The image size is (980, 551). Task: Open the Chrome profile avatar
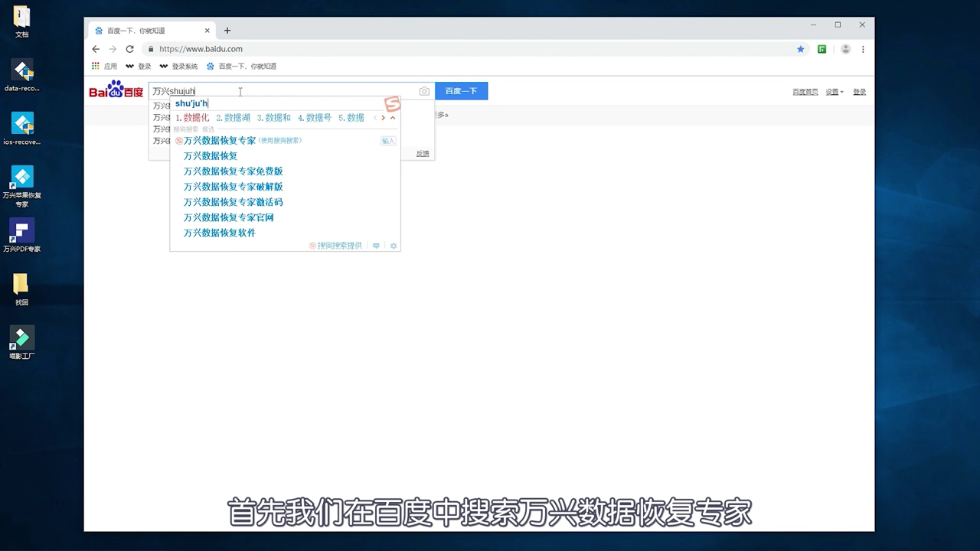click(x=845, y=49)
